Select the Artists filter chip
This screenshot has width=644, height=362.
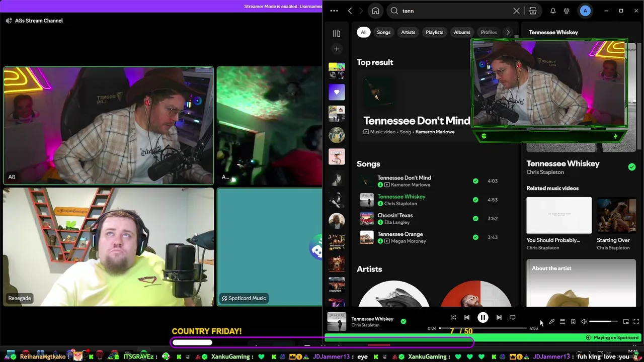tap(408, 32)
